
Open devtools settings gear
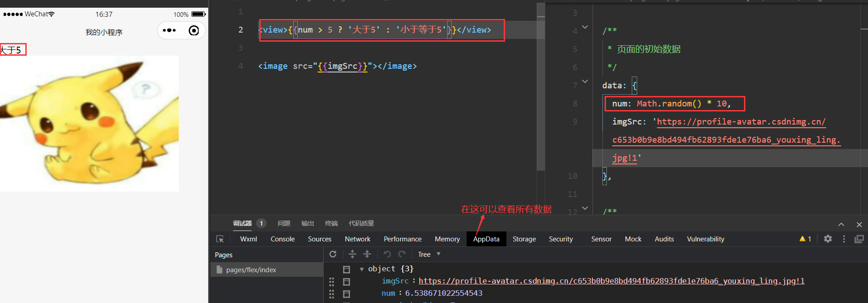click(828, 239)
